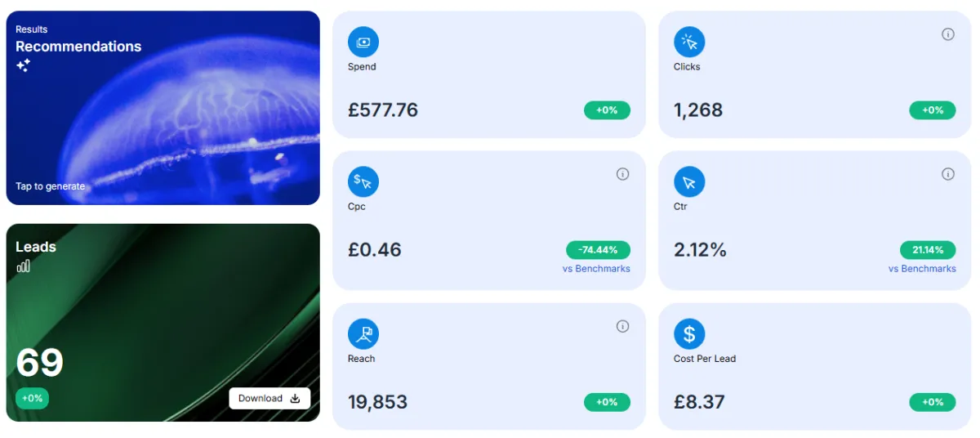Open the info tooltip on the Ctr card
The height and width of the screenshot is (438, 980).
[x=948, y=174]
